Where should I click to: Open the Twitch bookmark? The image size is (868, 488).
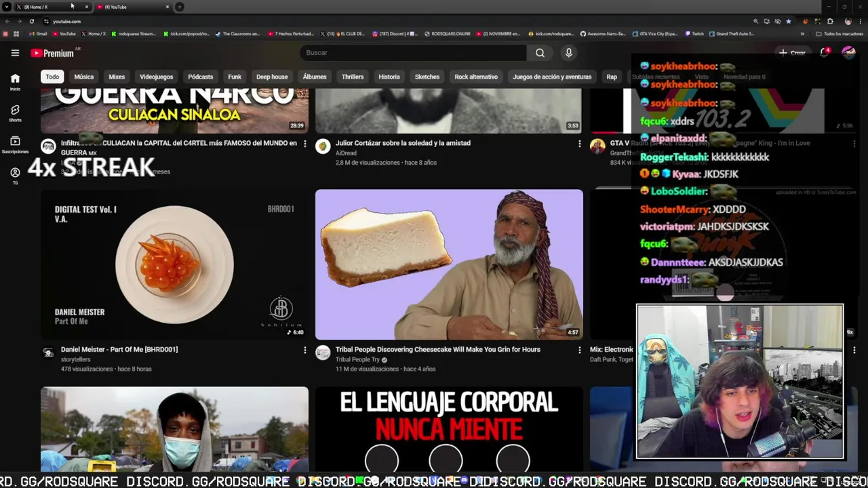pos(695,33)
